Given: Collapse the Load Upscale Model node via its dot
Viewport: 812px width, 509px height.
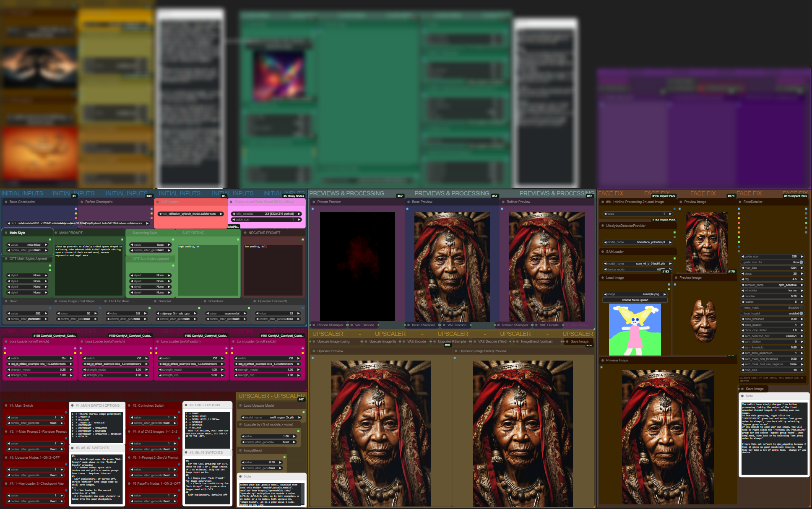Looking at the screenshot, I should (x=240, y=405).
